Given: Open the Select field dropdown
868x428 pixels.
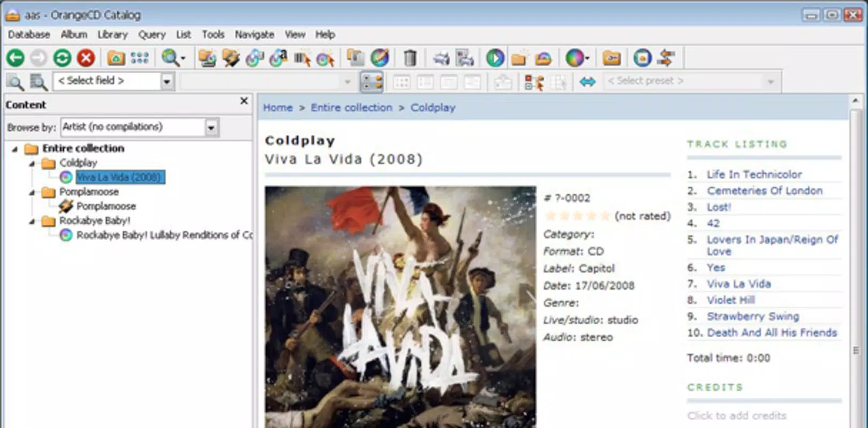Looking at the screenshot, I should 168,82.
